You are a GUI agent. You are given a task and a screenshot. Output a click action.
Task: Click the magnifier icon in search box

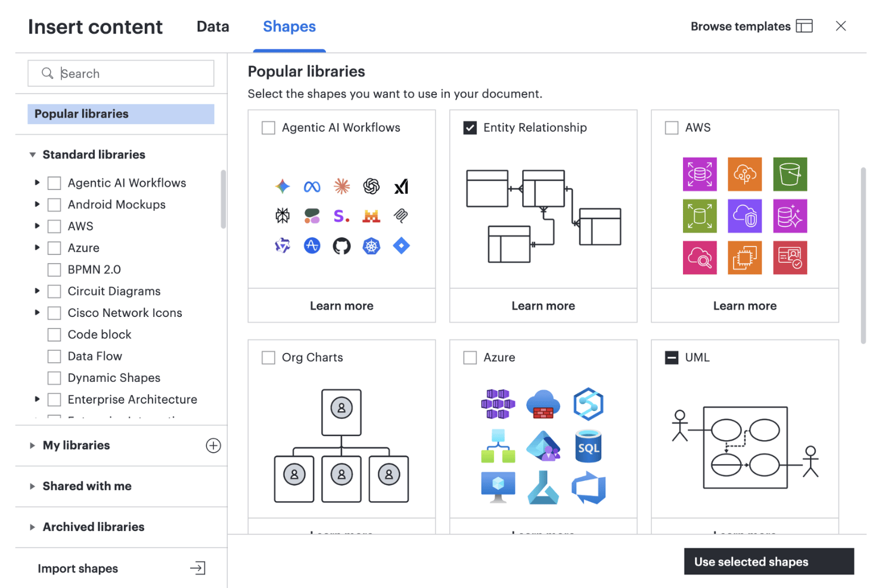pos(48,73)
